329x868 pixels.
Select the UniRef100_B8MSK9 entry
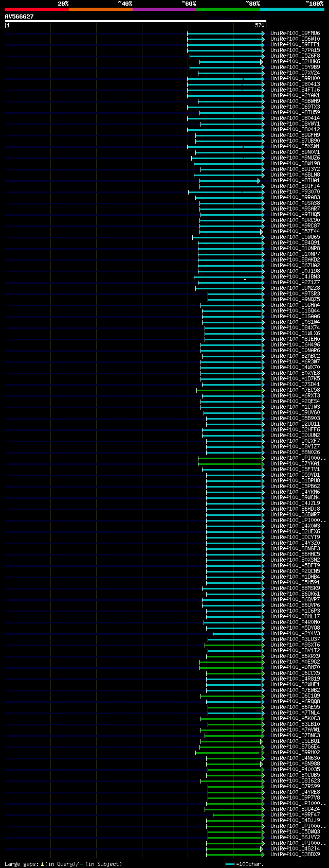[295, 588]
